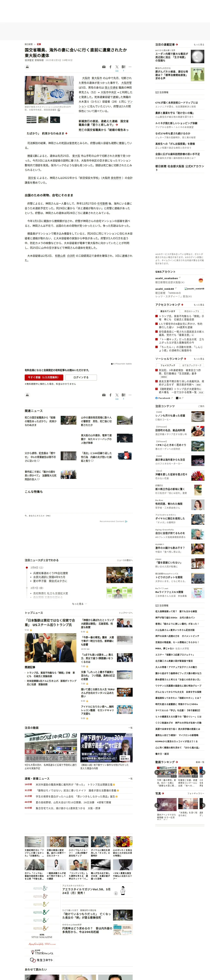
Task: Click 動画一覧 link in video ranking
Action: click(x=200, y=762)
